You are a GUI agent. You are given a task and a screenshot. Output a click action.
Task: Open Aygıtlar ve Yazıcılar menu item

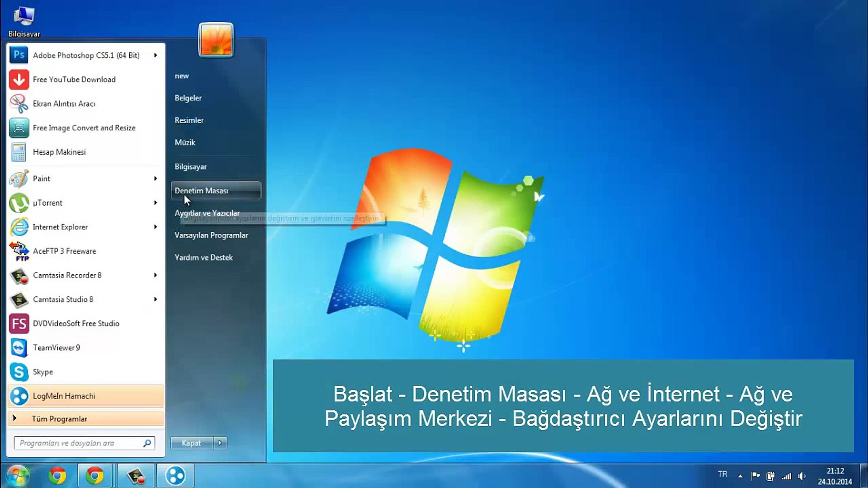pyautogui.click(x=207, y=213)
